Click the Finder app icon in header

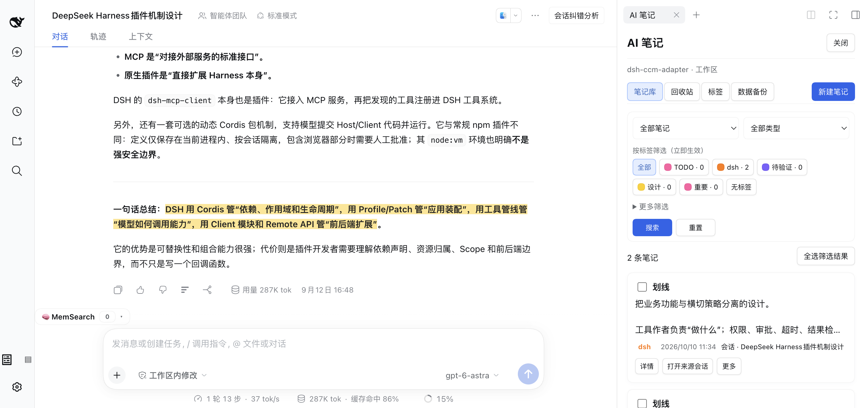pos(503,15)
